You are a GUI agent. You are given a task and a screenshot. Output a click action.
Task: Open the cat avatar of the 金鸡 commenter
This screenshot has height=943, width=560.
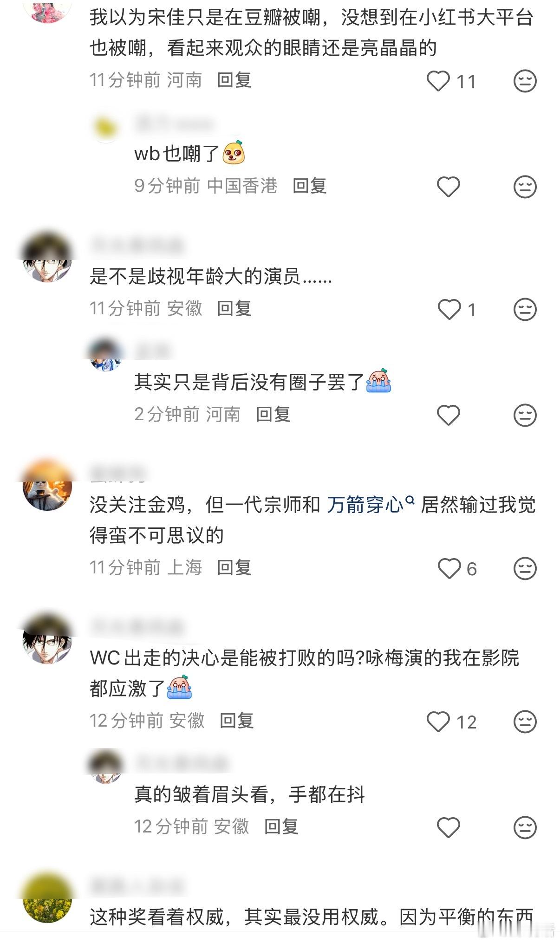click(x=47, y=486)
